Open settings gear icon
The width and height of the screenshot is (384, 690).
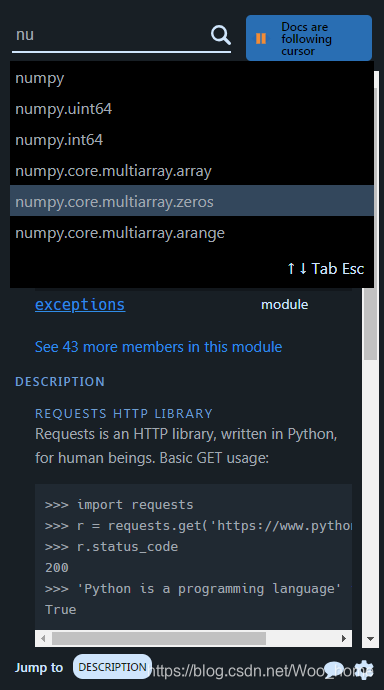(364, 669)
